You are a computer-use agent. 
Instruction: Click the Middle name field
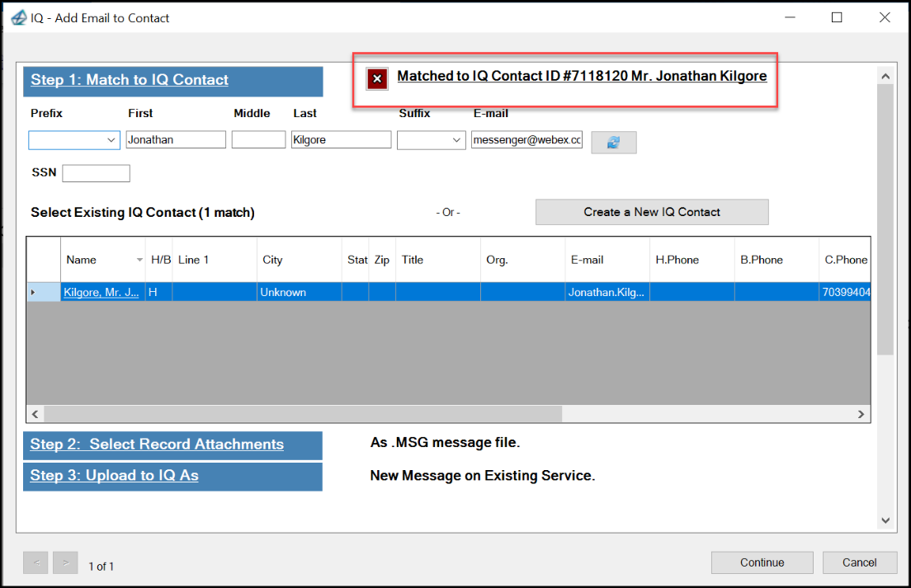[x=258, y=140]
